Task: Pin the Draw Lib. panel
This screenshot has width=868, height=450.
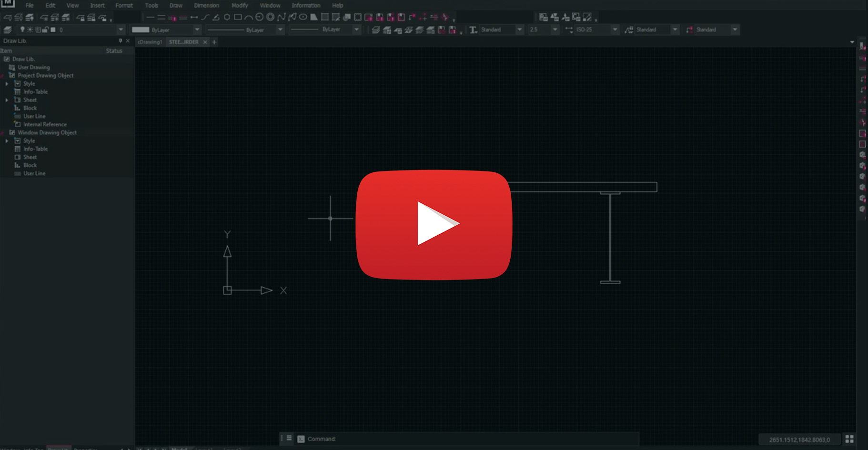Action: 120,41
